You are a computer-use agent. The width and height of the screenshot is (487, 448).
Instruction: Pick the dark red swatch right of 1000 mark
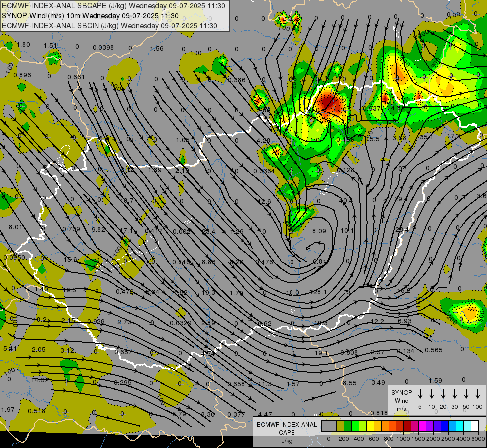pyautogui.click(x=407, y=426)
